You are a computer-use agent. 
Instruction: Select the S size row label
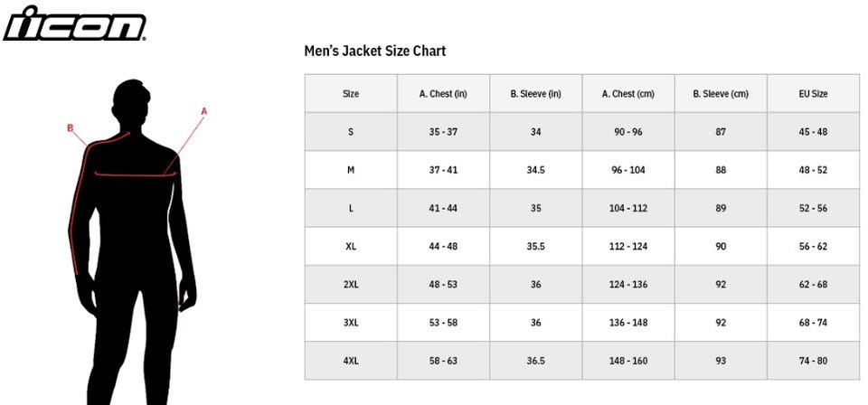point(351,132)
